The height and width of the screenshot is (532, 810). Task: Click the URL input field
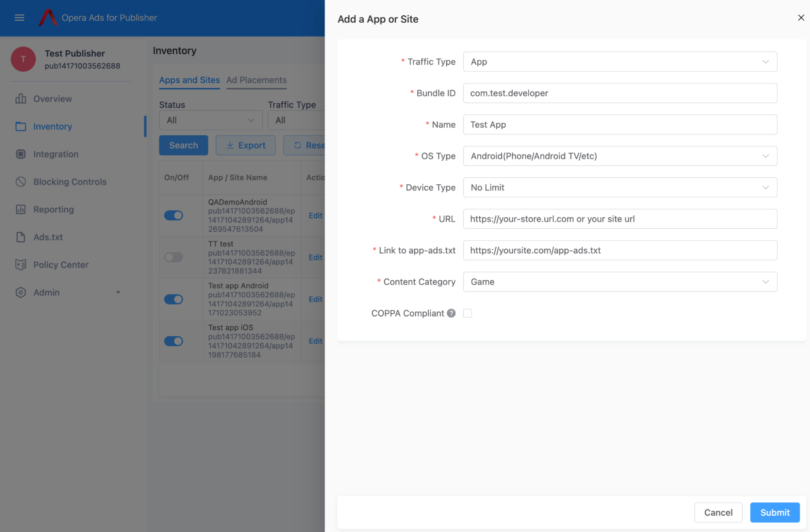620,219
